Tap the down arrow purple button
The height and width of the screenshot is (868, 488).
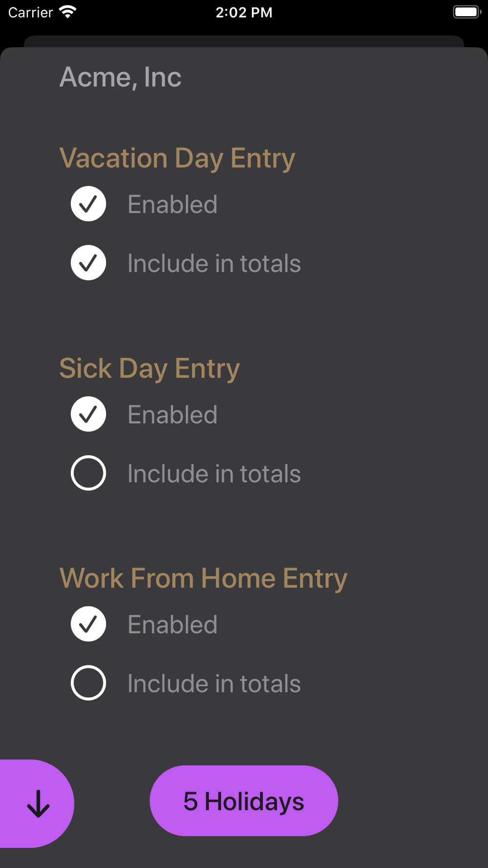(37, 804)
